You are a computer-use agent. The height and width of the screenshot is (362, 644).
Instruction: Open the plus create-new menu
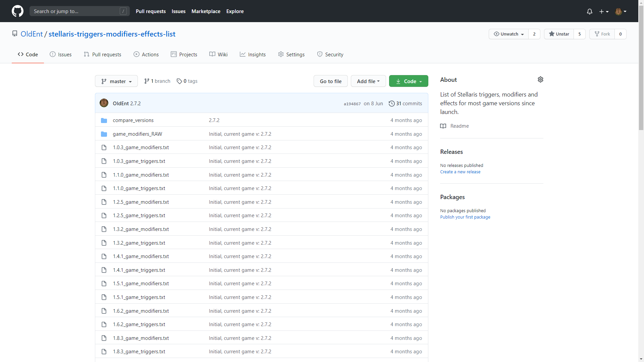[x=604, y=11]
